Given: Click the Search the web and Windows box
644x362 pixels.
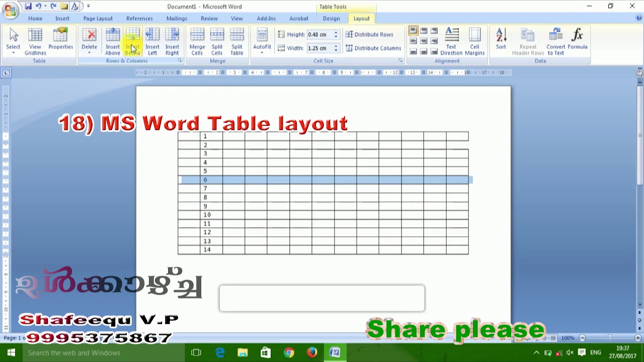Looking at the screenshot, I should click(103, 352).
